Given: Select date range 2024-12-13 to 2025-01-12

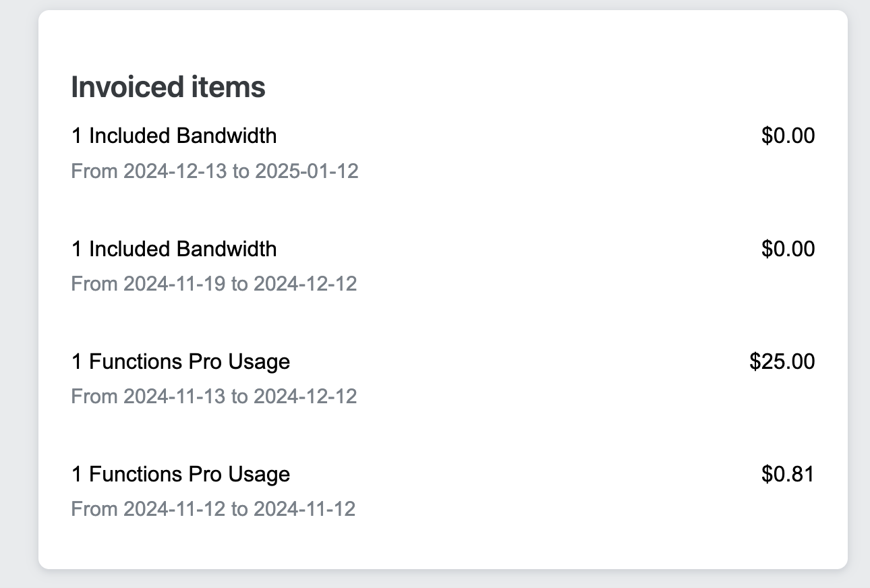Looking at the screenshot, I should click(x=214, y=171).
